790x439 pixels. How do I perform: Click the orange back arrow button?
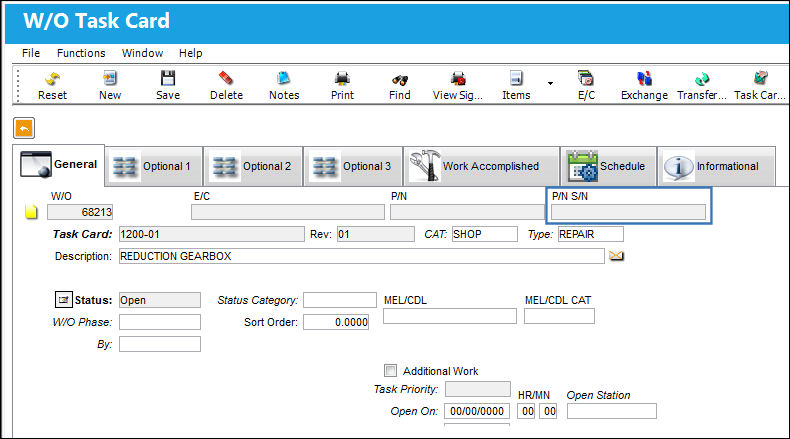click(x=24, y=128)
